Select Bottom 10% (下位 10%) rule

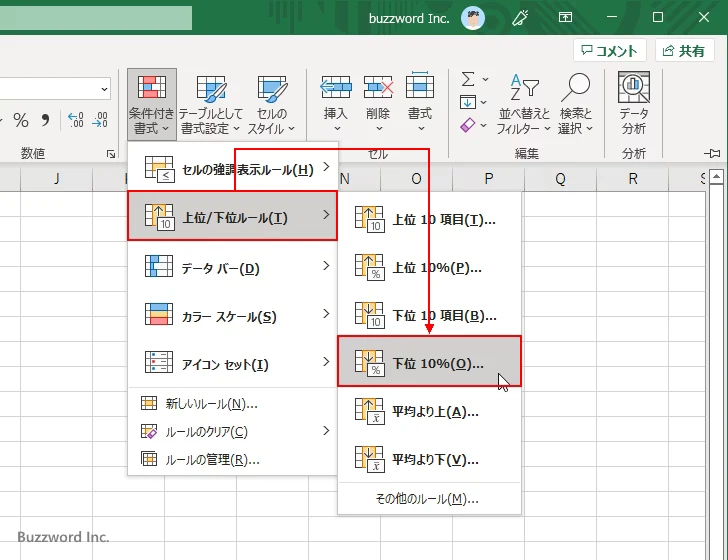(429, 362)
